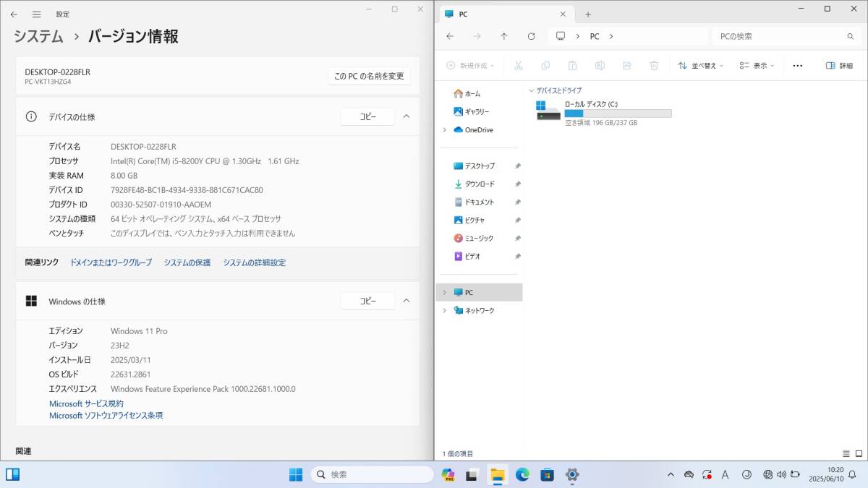The height and width of the screenshot is (488, 868).
Task: Click the システム breadcrumb in Settings
Action: coord(38,36)
